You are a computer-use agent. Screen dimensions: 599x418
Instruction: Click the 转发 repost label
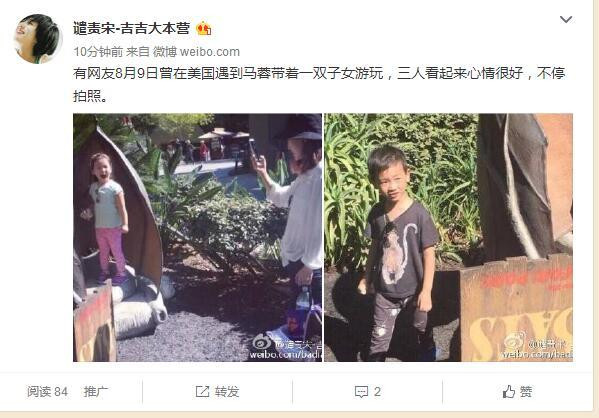point(227,392)
